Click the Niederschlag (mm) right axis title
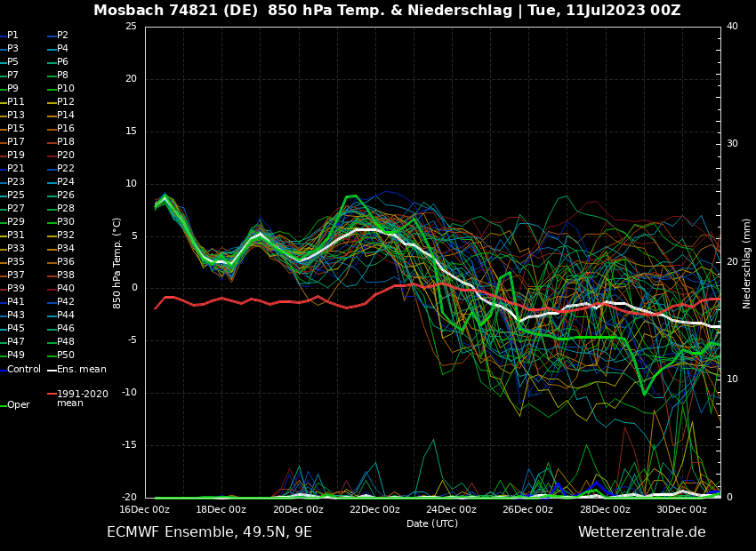The image size is (756, 551). [x=747, y=262]
